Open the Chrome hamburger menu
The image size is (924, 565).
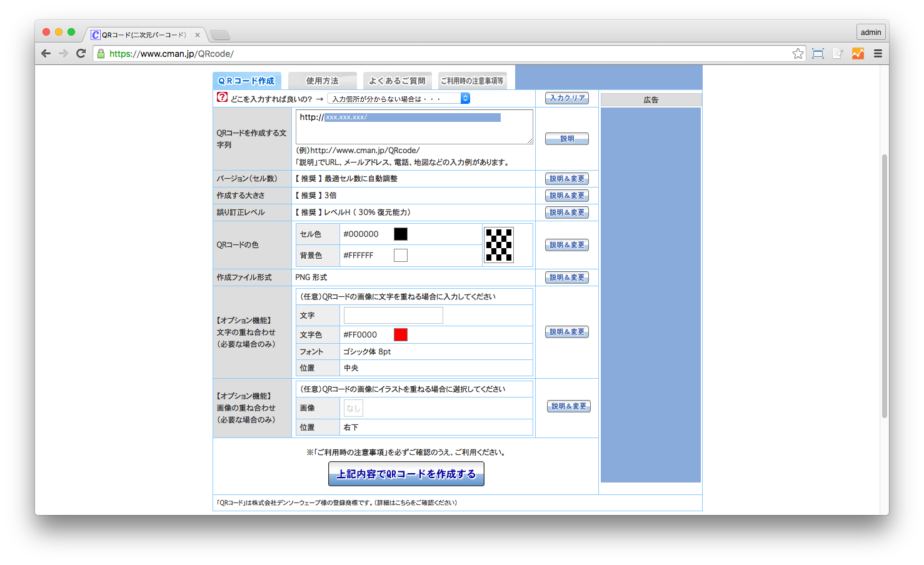[878, 54]
